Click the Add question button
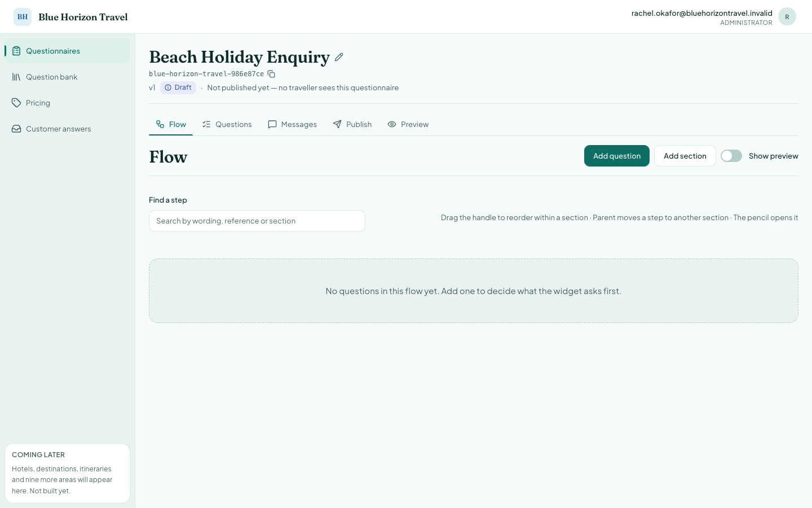 tap(617, 156)
